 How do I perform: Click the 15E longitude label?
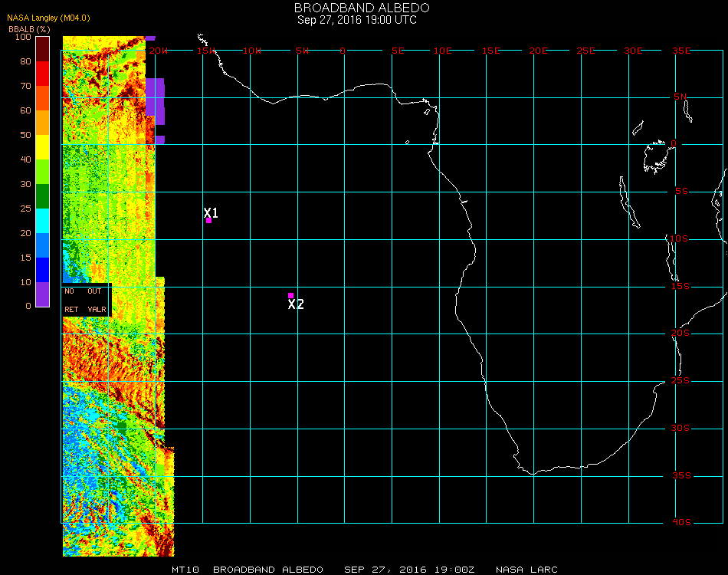coord(490,51)
